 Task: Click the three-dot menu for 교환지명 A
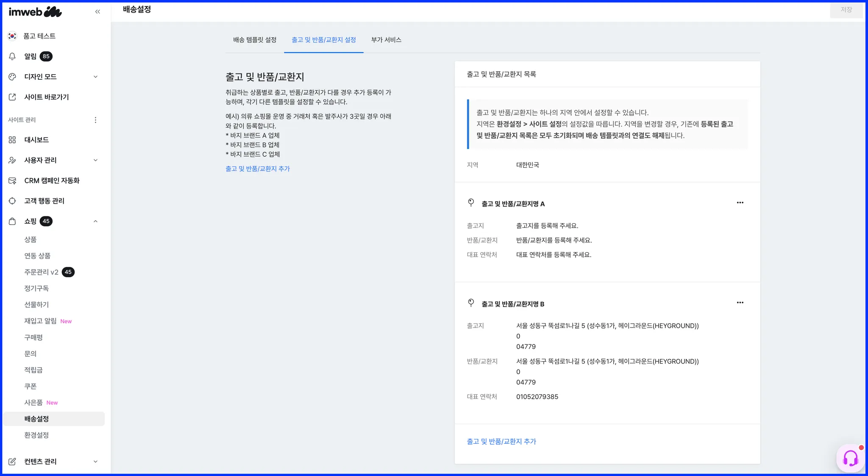coord(740,203)
